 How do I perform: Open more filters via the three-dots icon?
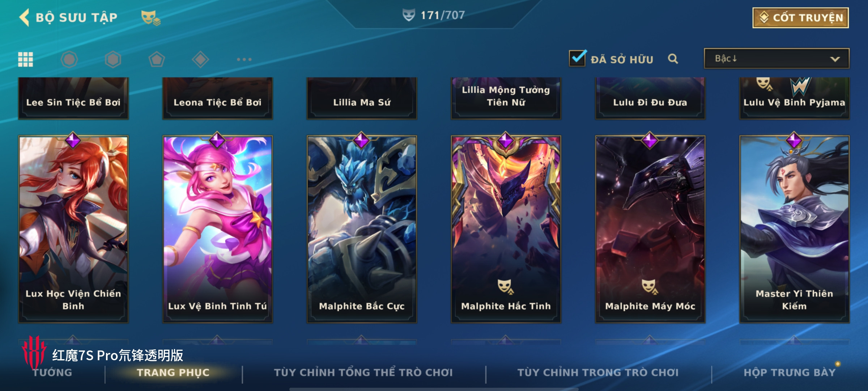[x=244, y=59]
